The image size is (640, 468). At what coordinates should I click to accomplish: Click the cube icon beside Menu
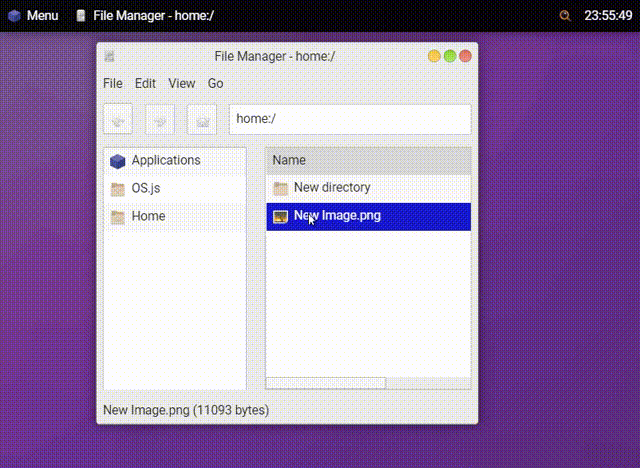point(14,16)
